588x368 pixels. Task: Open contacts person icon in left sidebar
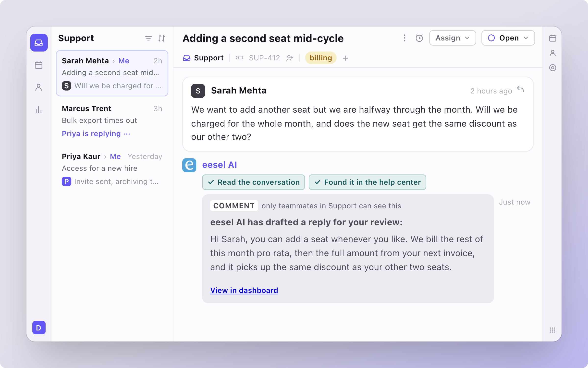39,87
